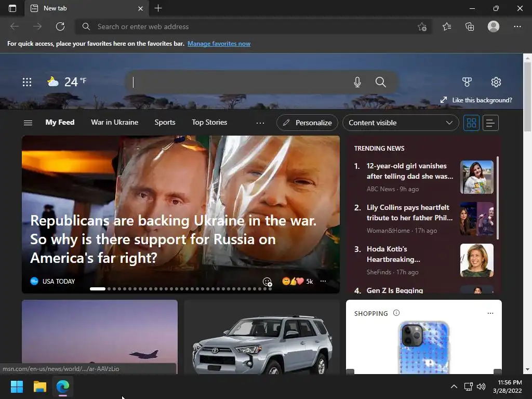Screen dimensions: 532x399
Task: Close the New tab tab
Action: pyautogui.click(x=140, y=8)
